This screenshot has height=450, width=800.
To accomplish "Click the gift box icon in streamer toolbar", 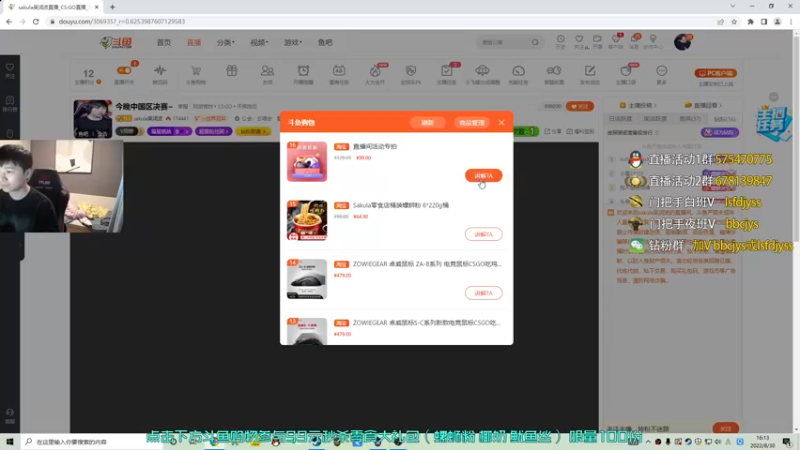I will click(x=232, y=71).
